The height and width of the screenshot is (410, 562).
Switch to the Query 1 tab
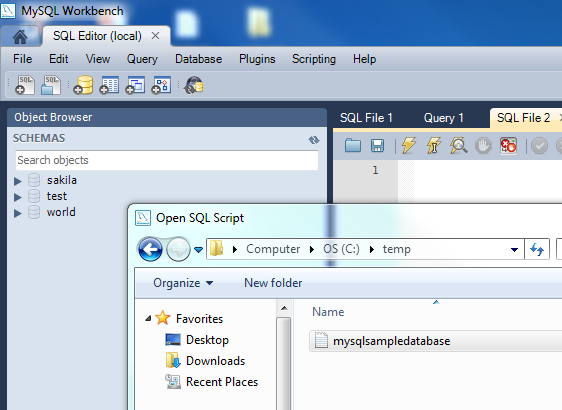pos(443,118)
